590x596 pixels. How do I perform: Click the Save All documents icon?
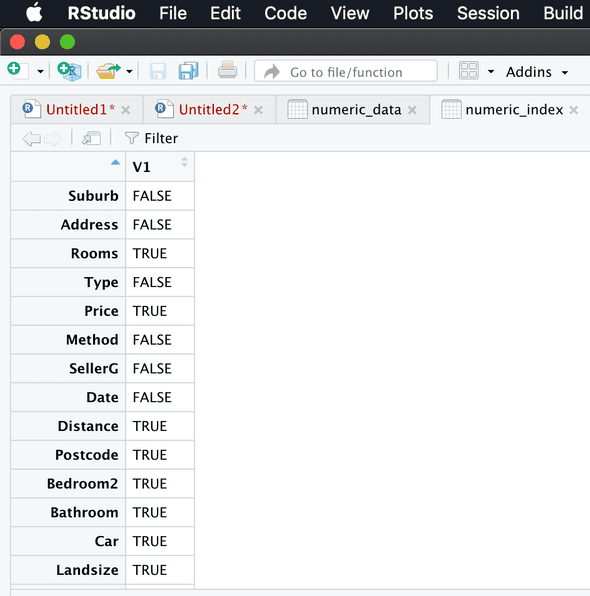(189, 71)
